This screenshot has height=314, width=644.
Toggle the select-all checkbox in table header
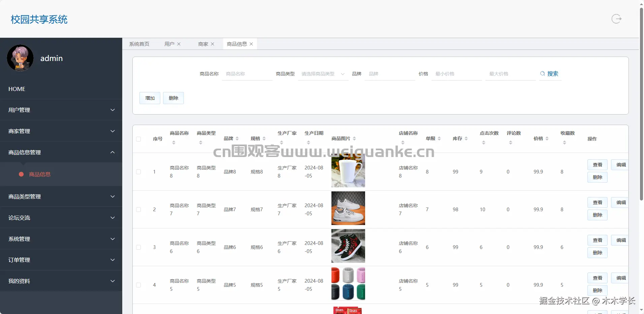coord(138,138)
